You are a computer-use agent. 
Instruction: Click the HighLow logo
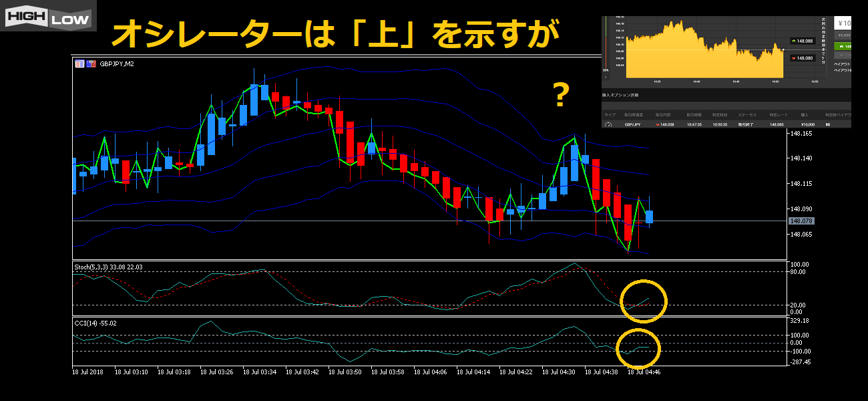(x=48, y=16)
